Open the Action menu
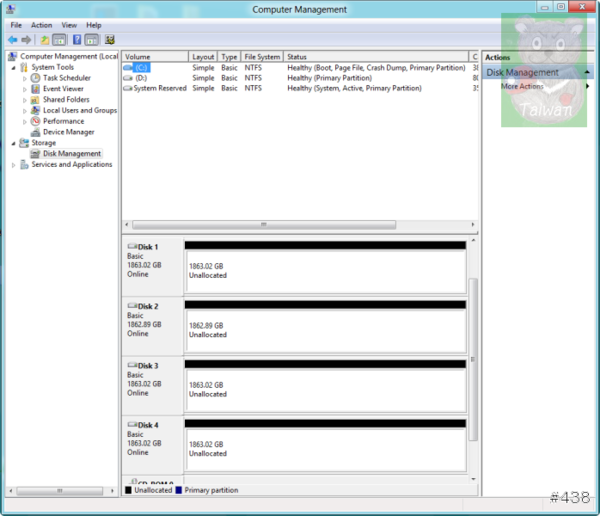The width and height of the screenshot is (600, 516). (41, 25)
